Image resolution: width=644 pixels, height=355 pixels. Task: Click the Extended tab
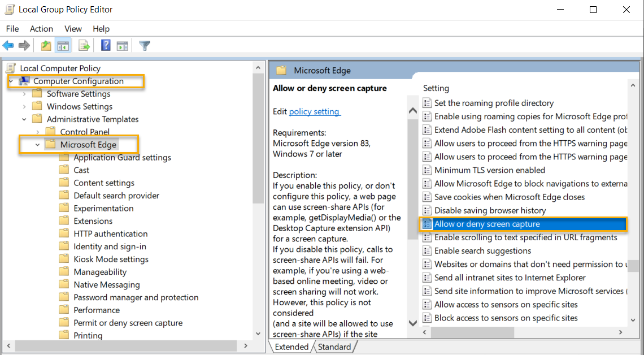[x=291, y=347]
